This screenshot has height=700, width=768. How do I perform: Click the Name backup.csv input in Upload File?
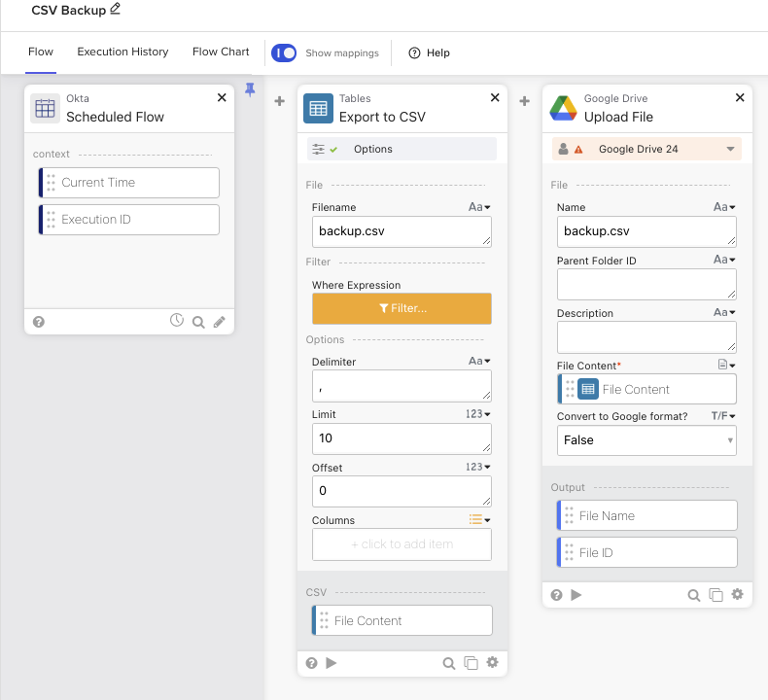click(x=646, y=231)
